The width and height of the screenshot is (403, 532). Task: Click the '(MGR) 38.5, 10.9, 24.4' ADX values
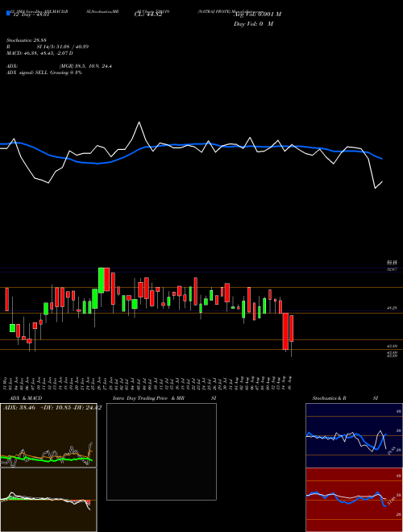click(85, 66)
